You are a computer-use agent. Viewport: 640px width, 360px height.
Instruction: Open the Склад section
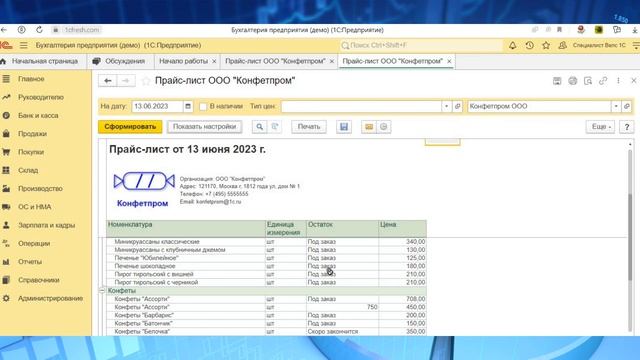click(x=28, y=170)
